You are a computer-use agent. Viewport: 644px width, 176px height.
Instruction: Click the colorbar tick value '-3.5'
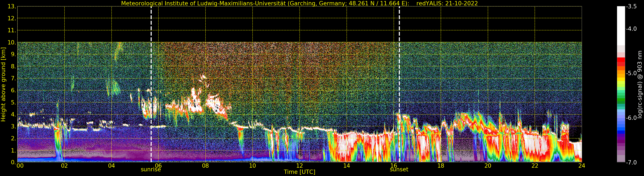coord(631,6)
